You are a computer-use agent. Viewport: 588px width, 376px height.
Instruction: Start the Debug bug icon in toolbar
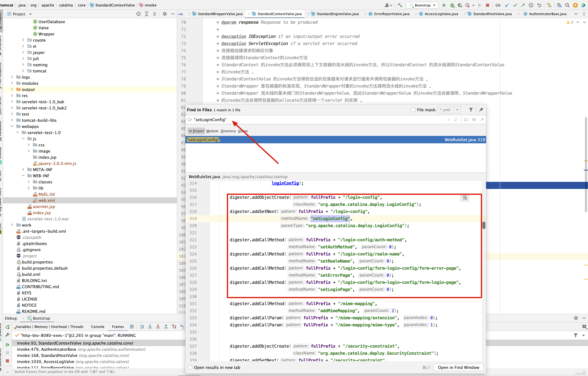coord(452,5)
